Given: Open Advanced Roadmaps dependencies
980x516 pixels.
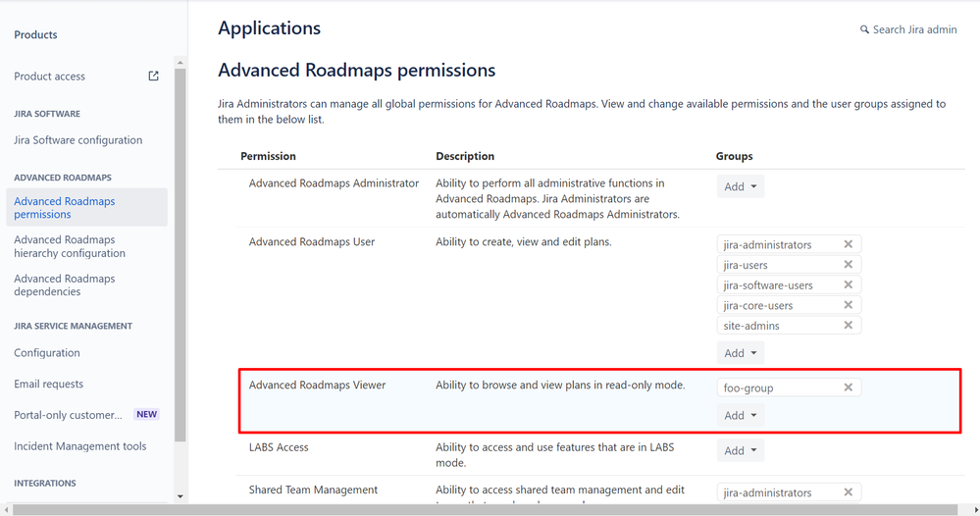Looking at the screenshot, I should 65,284.
